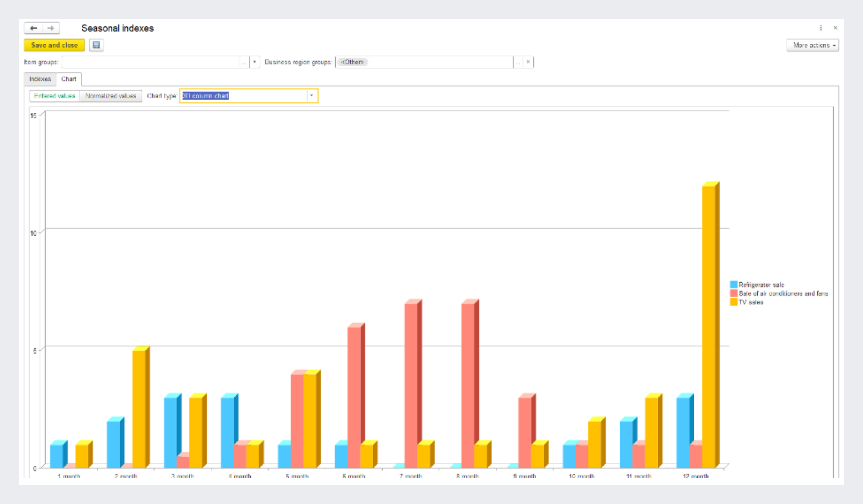This screenshot has width=863, height=504.
Task: Toggle to Normalized values mode
Action: pyautogui.click(x=111, y=96)
